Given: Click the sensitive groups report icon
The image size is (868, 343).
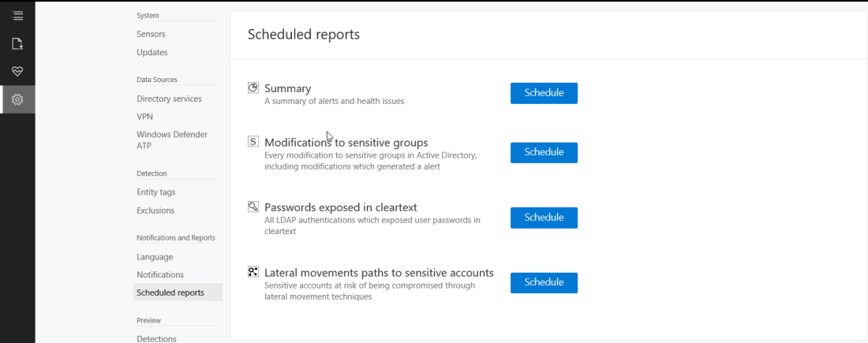Looking at the screenshot, I should (253, 142).
